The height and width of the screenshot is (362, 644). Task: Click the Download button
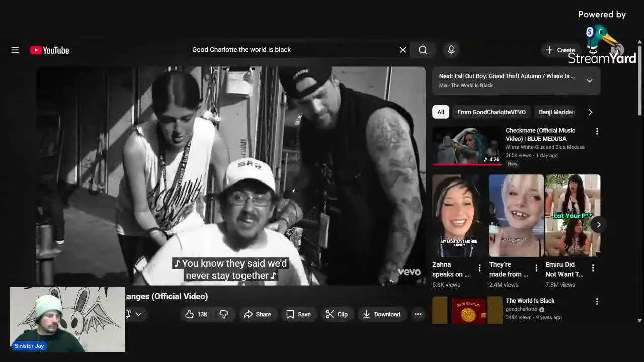(382, 314)
